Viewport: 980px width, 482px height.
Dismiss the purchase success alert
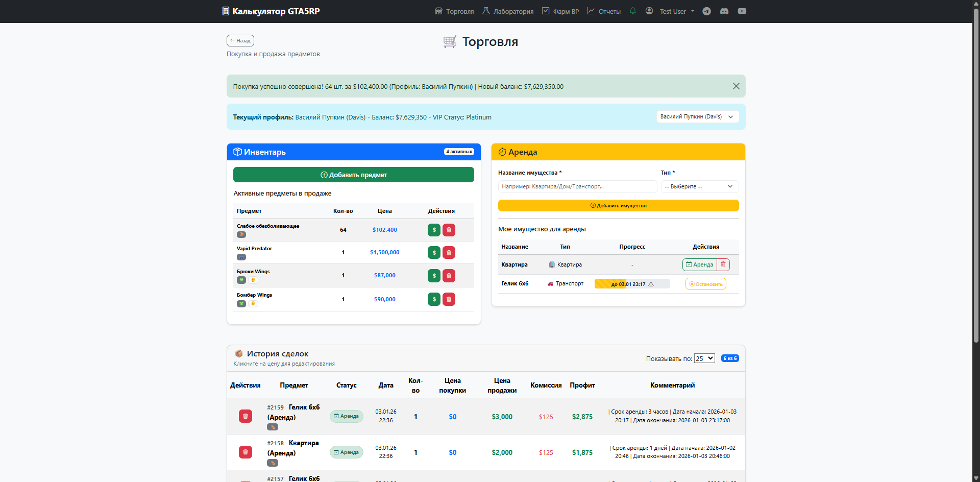pyautogui.click(x=736, y=86)
